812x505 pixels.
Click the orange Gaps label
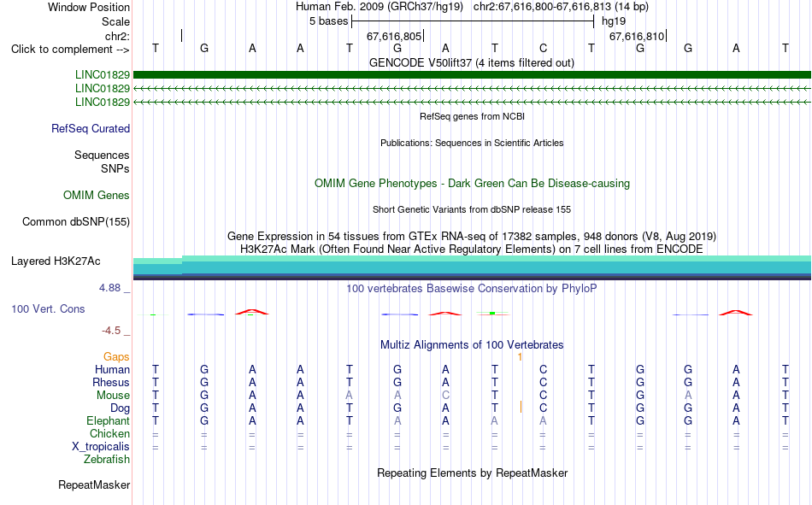pos(116,357)
